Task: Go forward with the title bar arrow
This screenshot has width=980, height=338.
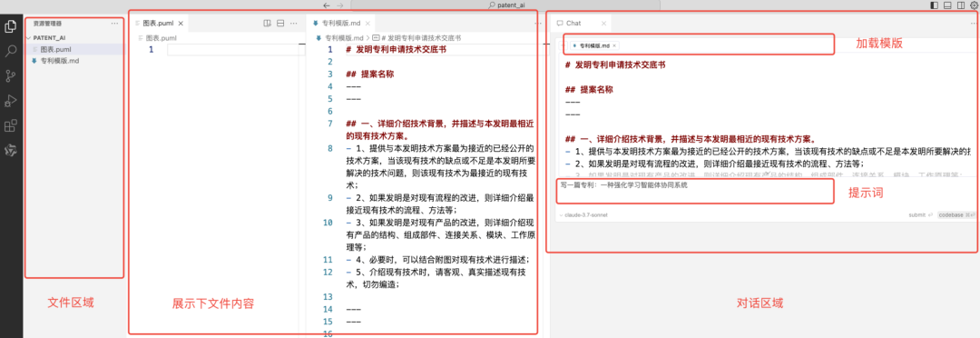Action: 339,5
